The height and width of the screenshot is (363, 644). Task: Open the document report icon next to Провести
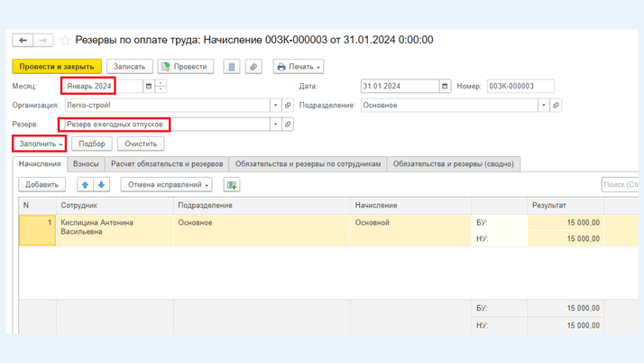pos(232,67)
